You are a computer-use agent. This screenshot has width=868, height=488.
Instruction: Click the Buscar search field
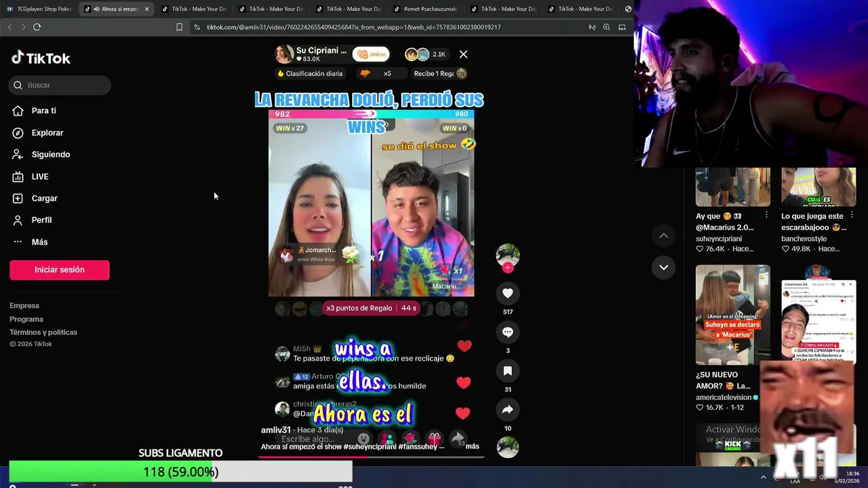[60, 85]
